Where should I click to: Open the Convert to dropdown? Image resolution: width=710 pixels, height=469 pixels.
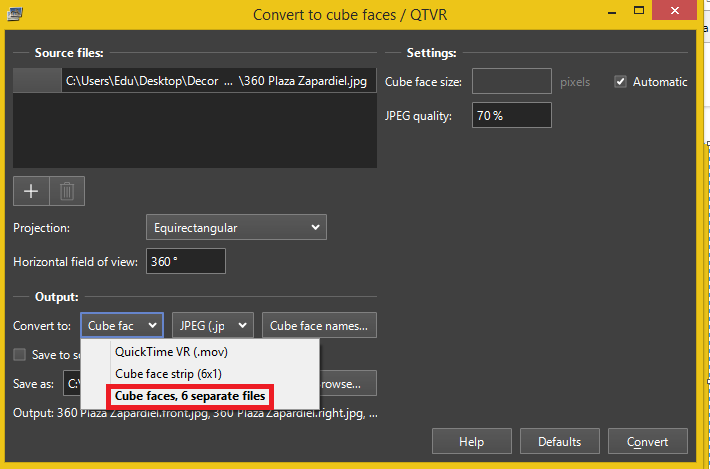(122, 325)
